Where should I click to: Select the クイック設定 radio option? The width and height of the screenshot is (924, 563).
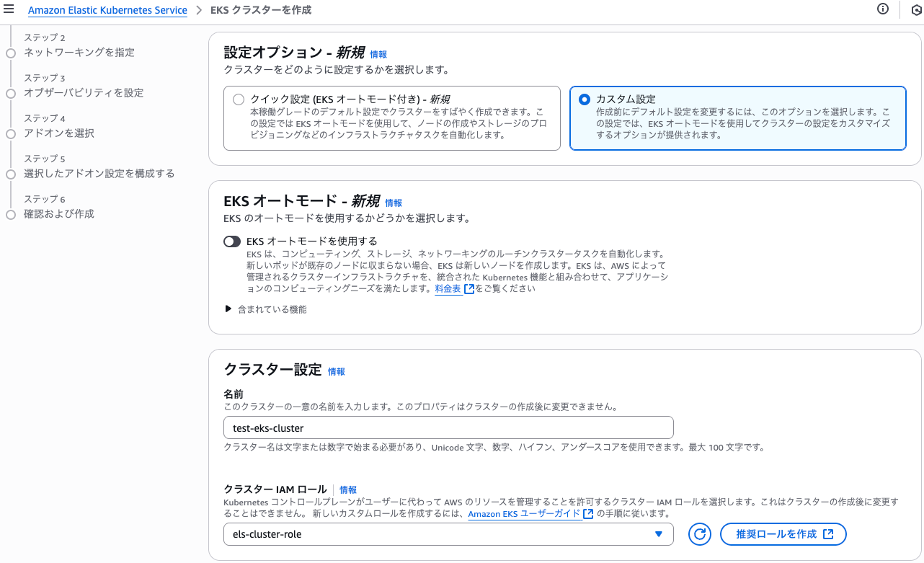[239, 99]
